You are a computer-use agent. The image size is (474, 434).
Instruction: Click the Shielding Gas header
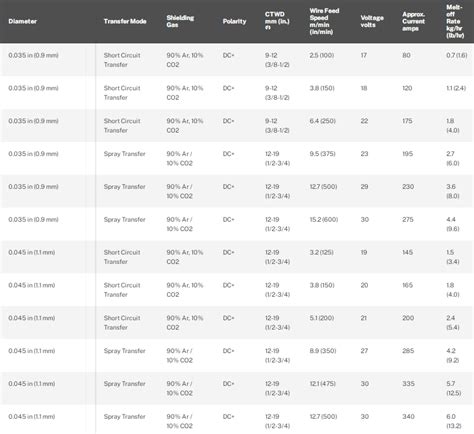click(x=180, y=21)
